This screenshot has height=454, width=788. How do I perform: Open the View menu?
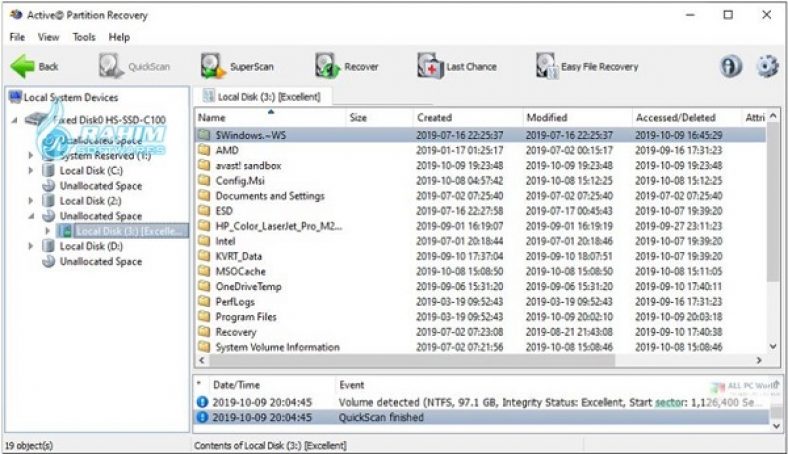pyautogui.click(x=48, y=37)
